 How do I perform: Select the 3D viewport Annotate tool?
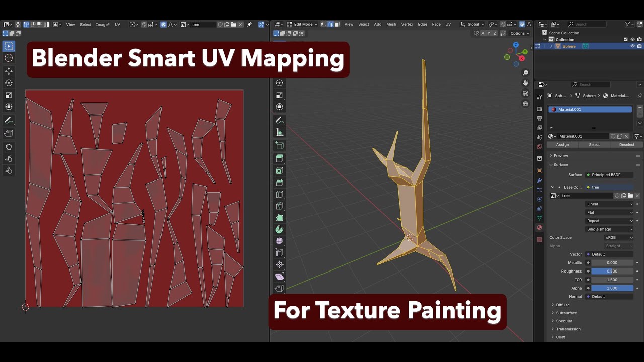click(x=280, y=121)
